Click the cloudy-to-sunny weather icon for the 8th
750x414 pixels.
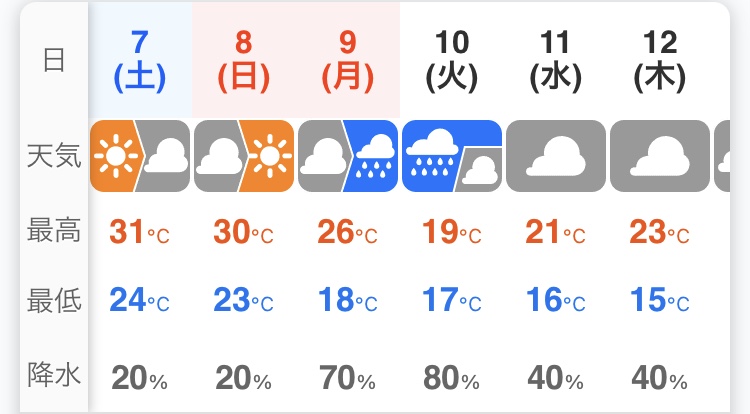pyautogui.click(x=244, y=156)
